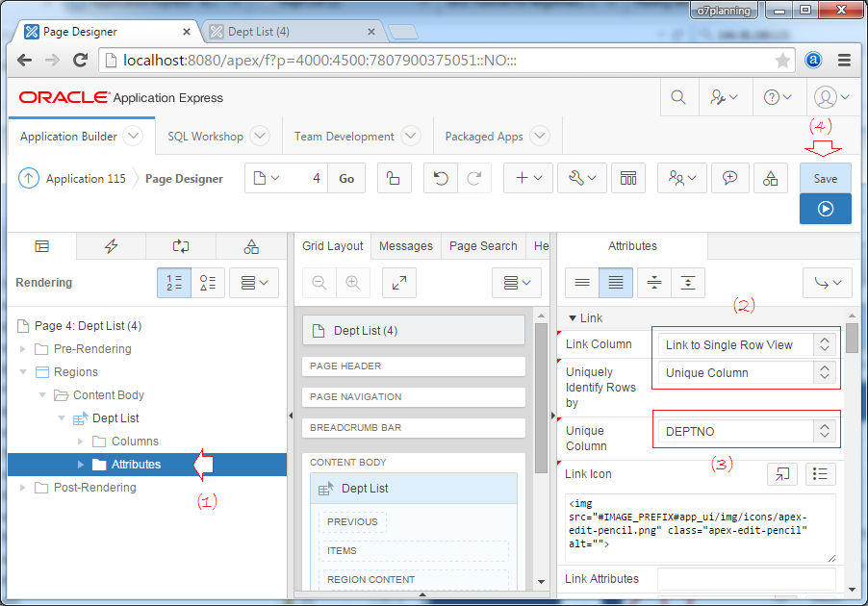Switch to the Rendering tree tab icon
Image resolution: width=868 pixels, height=606 pixels.
42,246
